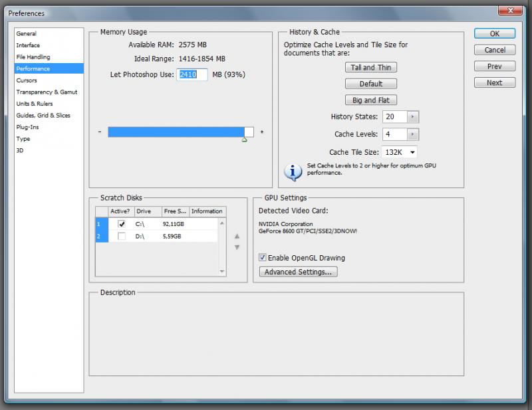The width and height of the screenshot is (532, 410).
Task: Click the minus sign left of the memory slider
Action: (x=100, y=132)
